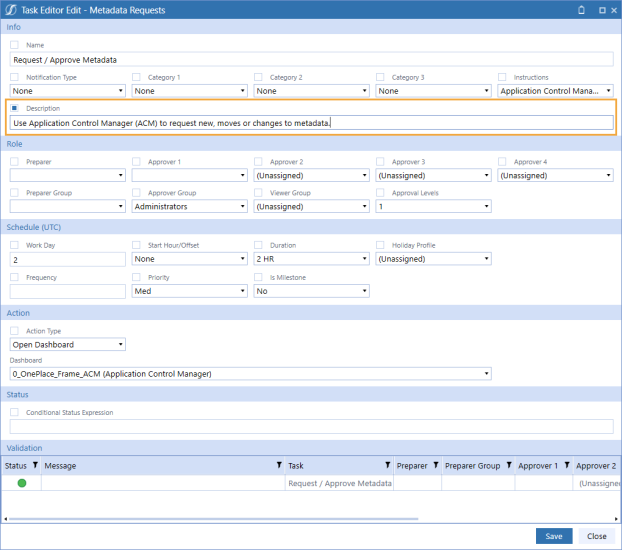Select the Request / Approve Metadata task cell

(340, 483)
